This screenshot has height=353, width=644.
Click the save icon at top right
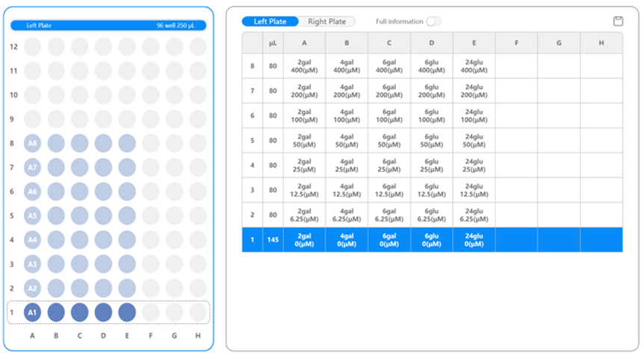tap(618, 21)
